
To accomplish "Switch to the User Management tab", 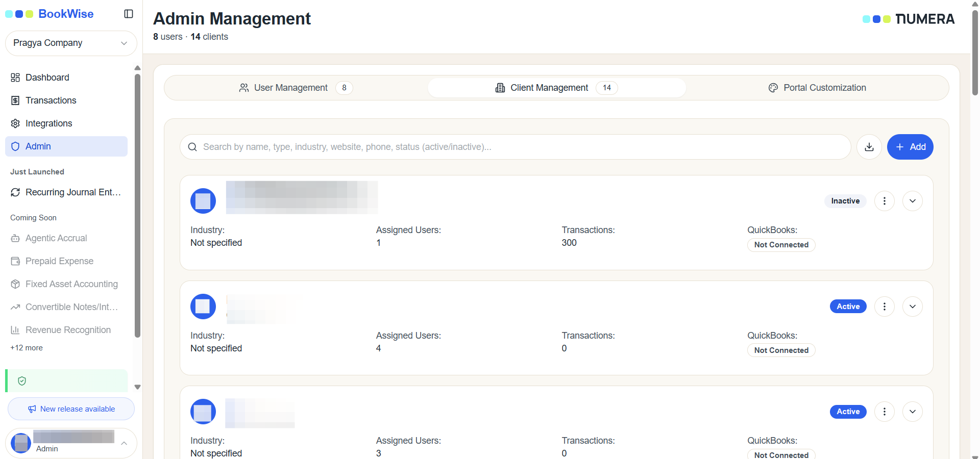I will [x=296, y=88].
